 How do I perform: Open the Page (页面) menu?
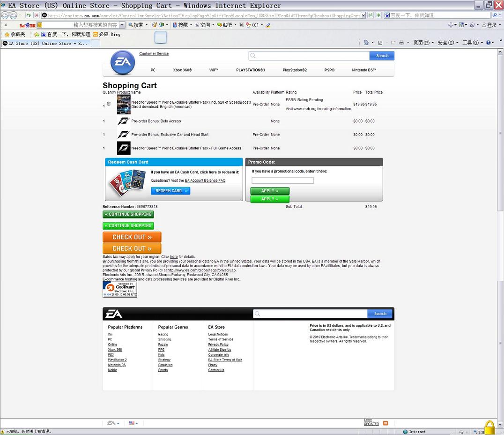tap(423, 43)
